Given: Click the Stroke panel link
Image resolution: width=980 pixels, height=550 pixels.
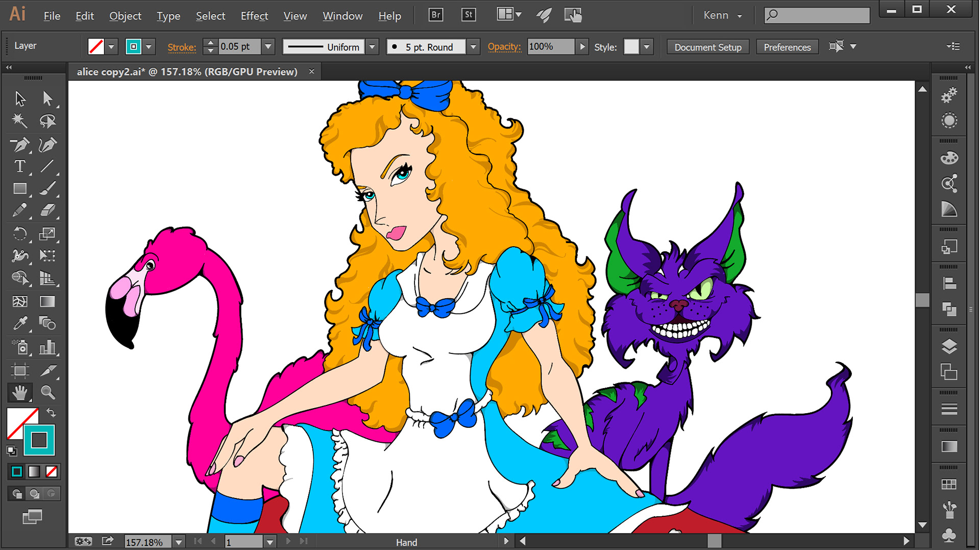Looking at the screenshot, I should (x=182, y=47).
